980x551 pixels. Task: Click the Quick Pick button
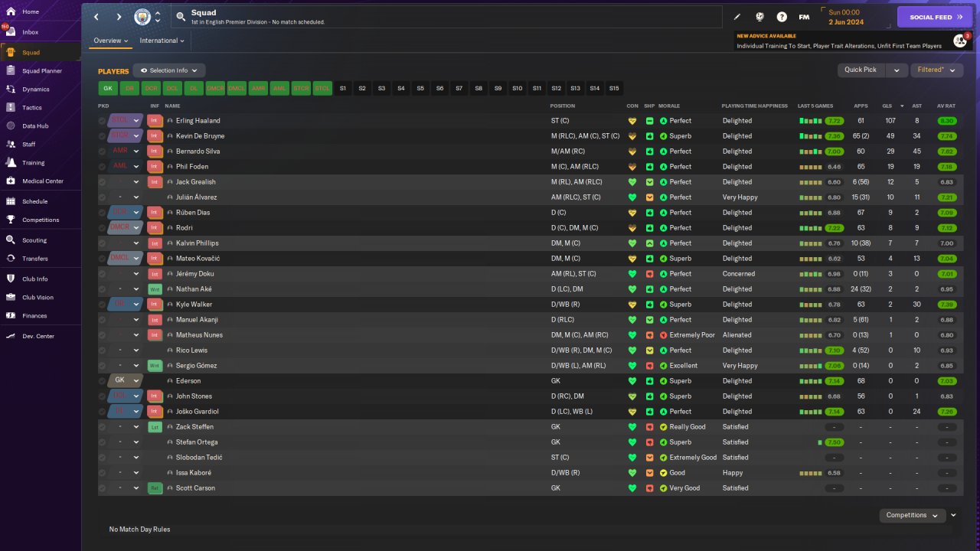pyautogui.click(x=861, y=70)
